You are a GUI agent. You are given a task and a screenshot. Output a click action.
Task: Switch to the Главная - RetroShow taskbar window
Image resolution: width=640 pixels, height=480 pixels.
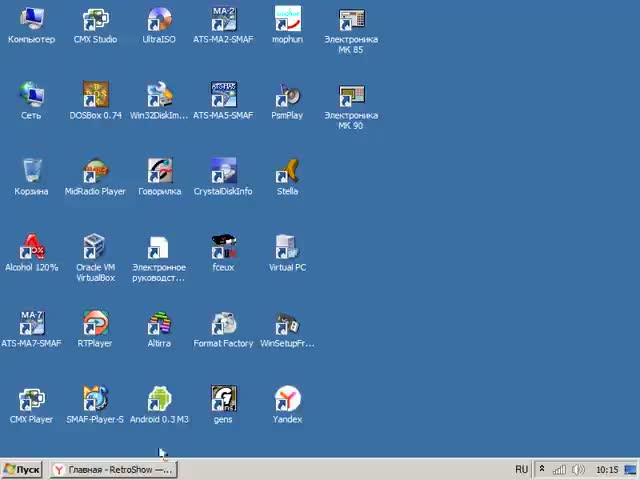112,469
